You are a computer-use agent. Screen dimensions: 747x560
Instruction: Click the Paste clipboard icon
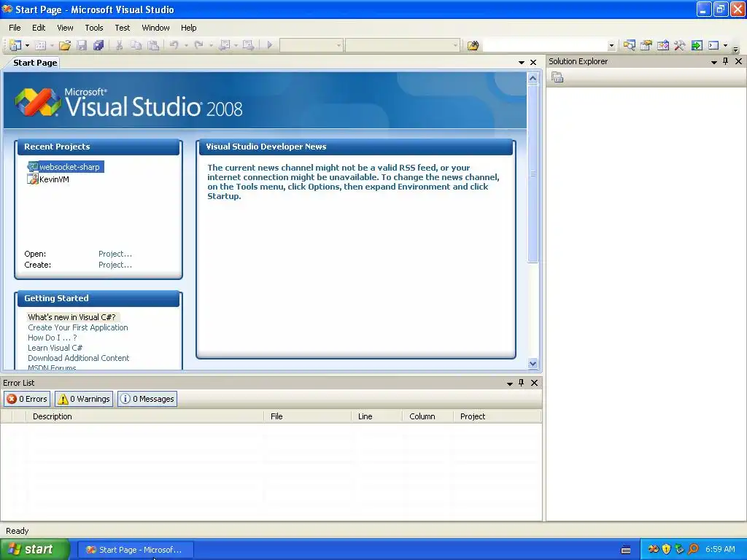153,45
